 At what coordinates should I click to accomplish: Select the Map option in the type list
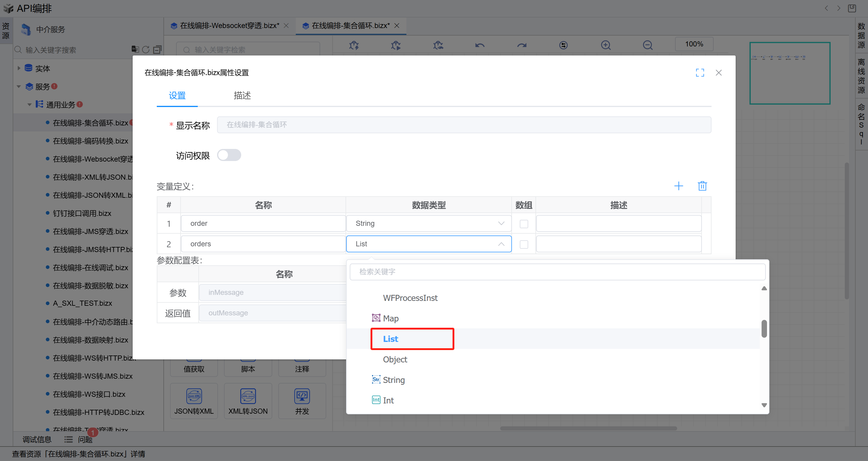[x=390, y=318]
